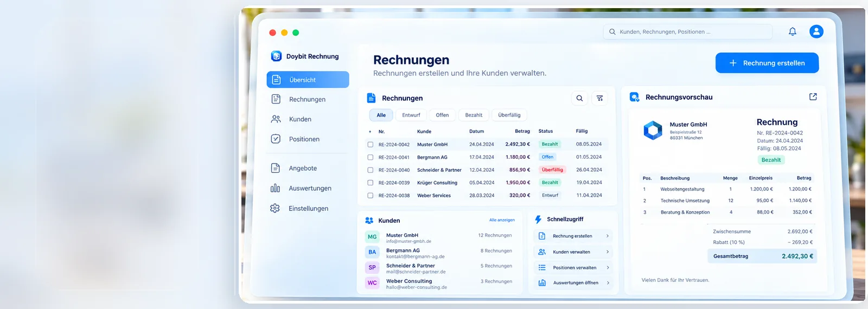The height and width of the screenshot is (309, 868).
Task: Click the people icon beside Kunden verwalten
Action: (x=542, y=252)
